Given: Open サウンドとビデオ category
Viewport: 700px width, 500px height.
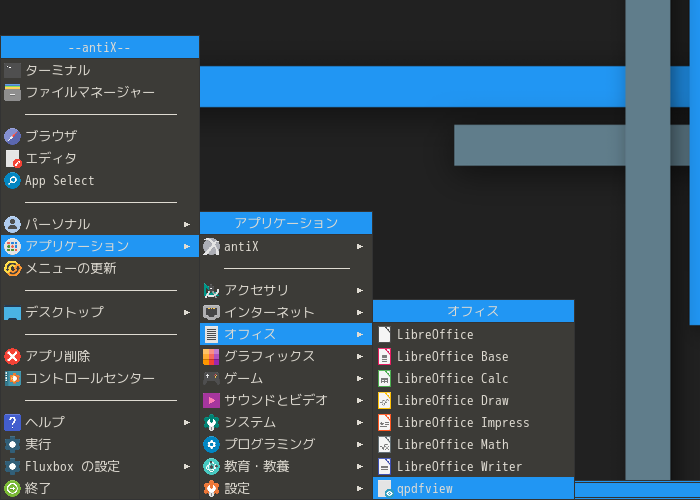Looking at the screenshot, I should pyautogui.click(x=286, y=400).
